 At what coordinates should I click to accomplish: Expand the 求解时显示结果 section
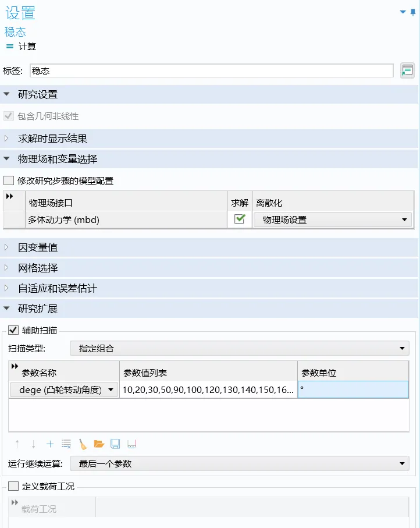pos(6,139)
